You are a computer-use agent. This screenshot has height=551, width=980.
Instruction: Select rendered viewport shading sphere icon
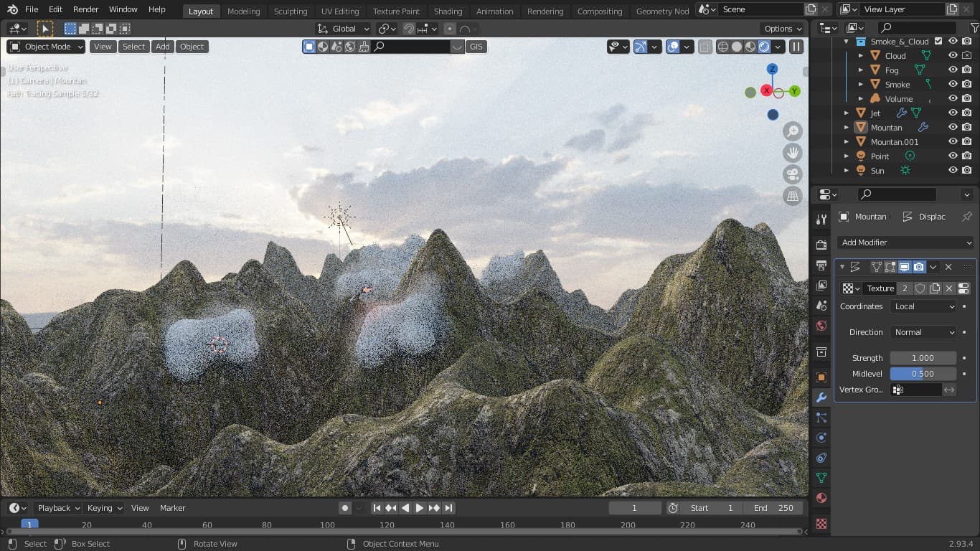[764, 47]
